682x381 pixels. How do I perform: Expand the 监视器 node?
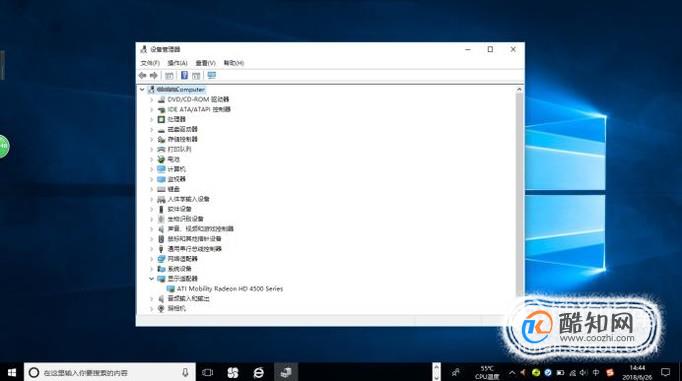coord(152,179)
